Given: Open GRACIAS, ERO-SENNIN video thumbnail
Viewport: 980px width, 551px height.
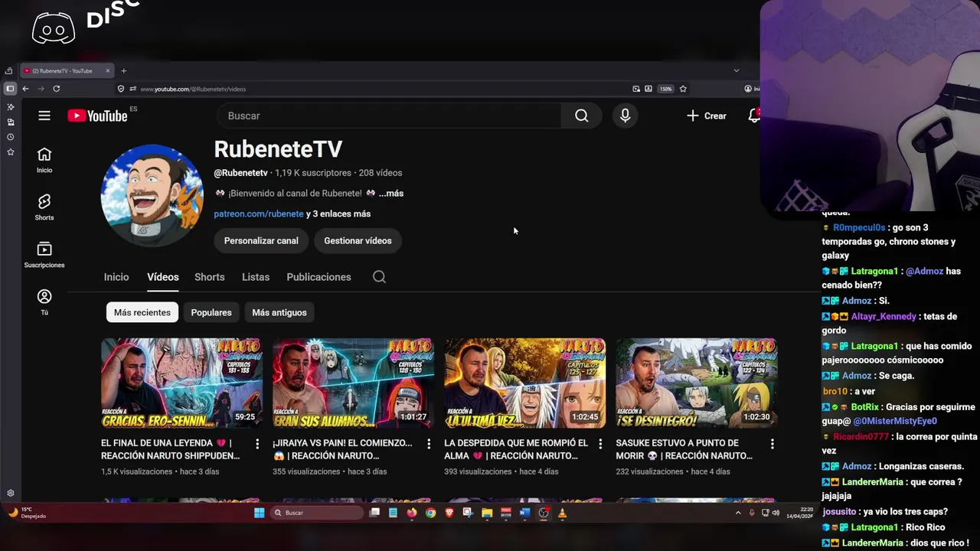Looking at the screenshot, I should (181, 383).
